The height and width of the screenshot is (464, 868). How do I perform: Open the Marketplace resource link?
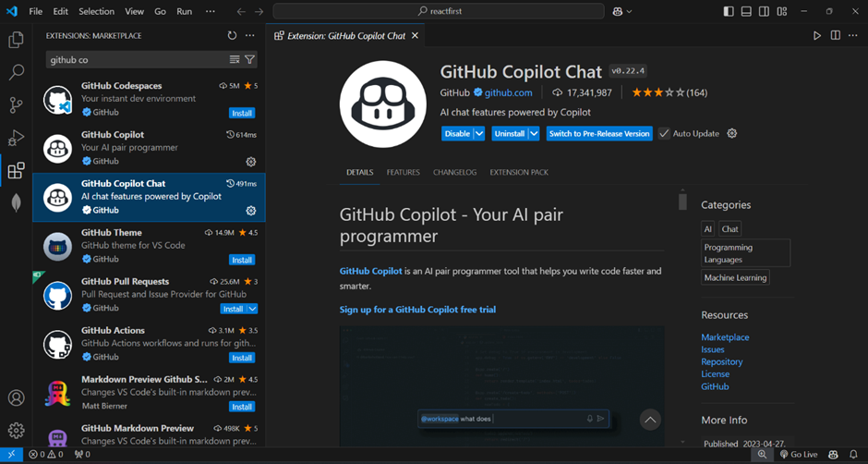(x=725, y=337)
